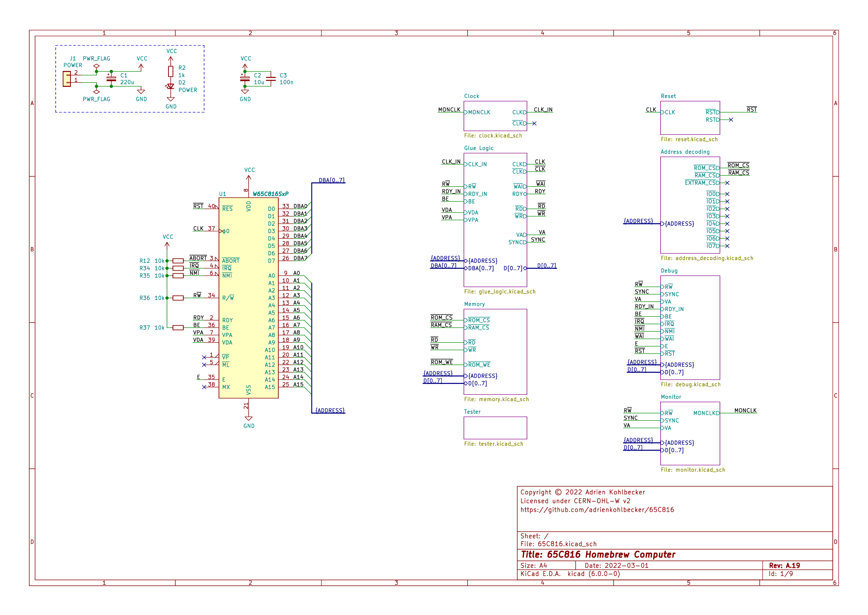Click the GitHub URL in the title block
This screenshot has height=615, width=868.
pyautogui.click(x=597, y=510)
